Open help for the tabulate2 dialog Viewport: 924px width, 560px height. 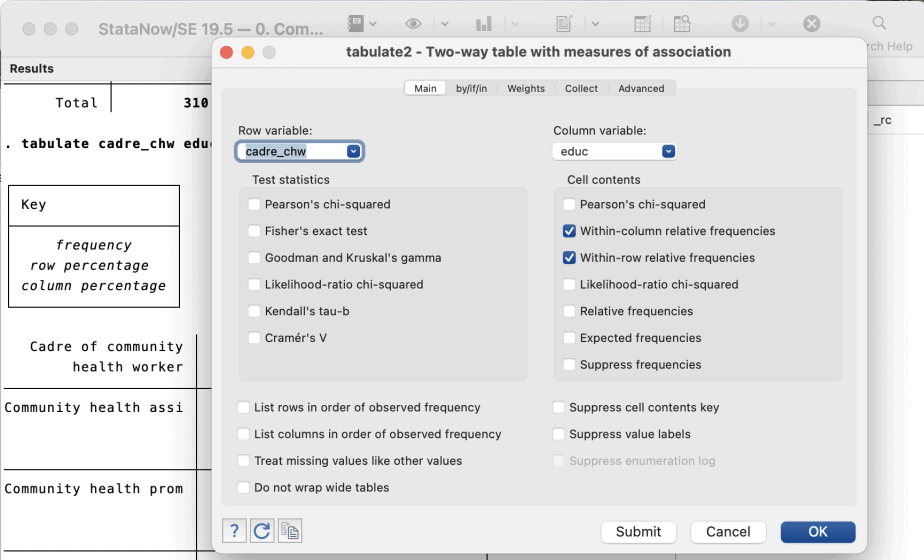pyautogui.click(x=234, y=531)
